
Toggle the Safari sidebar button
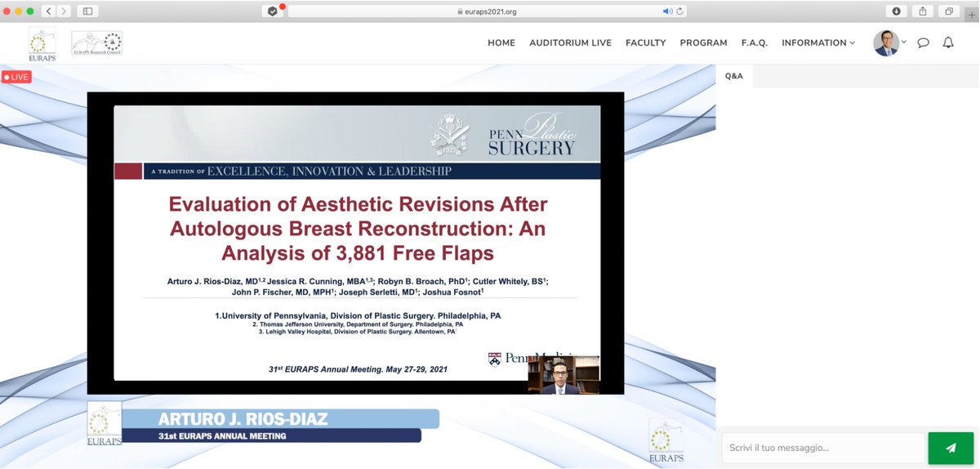87,11
